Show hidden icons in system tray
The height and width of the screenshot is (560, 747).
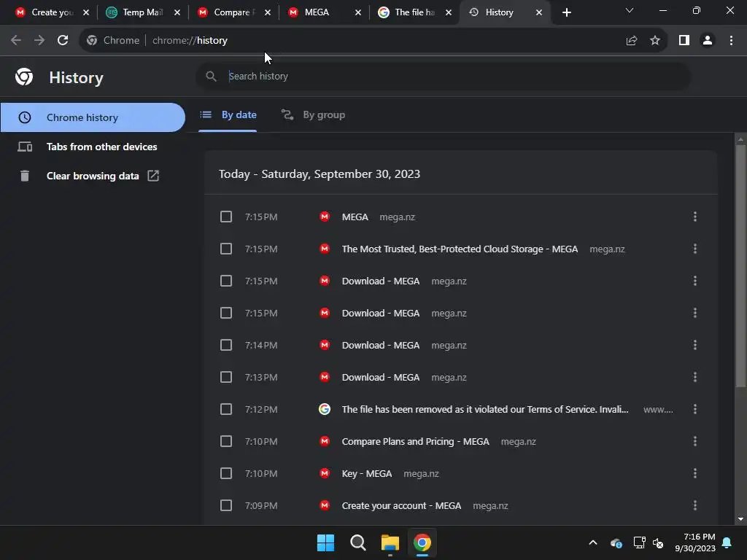(x=593, y=542)
